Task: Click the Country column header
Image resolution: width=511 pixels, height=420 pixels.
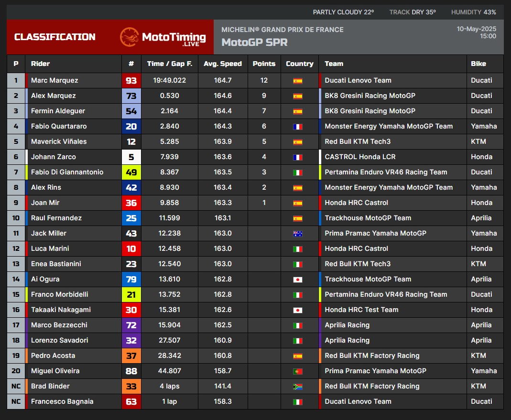Action: (300, 64)
